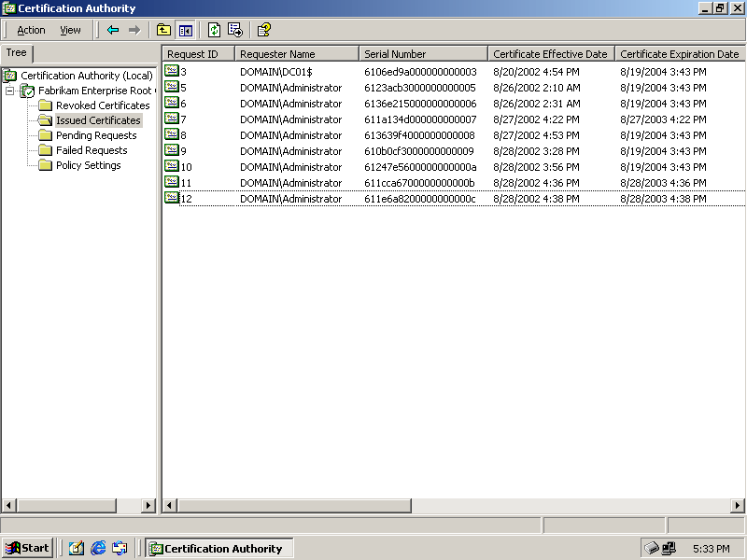Click the Export List toolbar icon

pyautogui.click(x=235, y=30)
